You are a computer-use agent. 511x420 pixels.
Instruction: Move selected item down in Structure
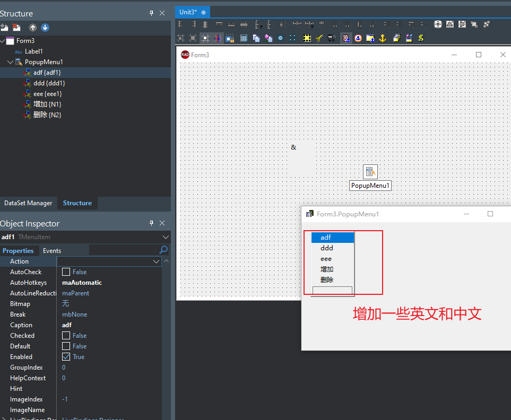tap(45, 28)
